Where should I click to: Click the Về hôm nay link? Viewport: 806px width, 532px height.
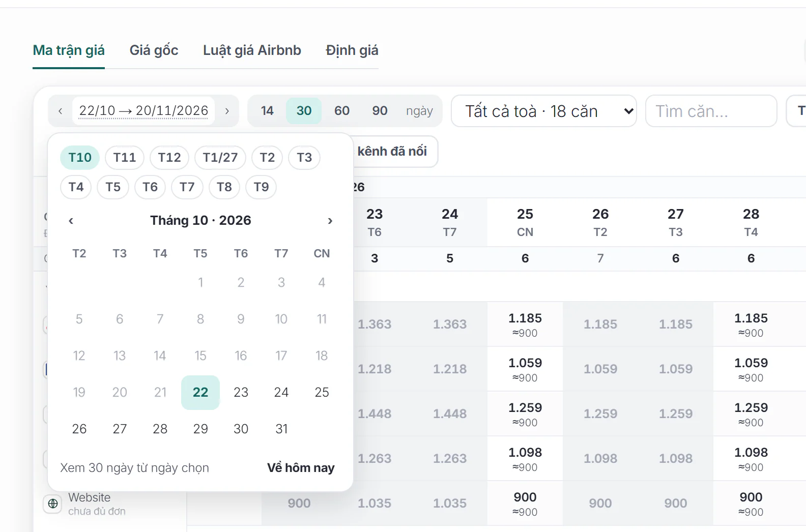301,468
